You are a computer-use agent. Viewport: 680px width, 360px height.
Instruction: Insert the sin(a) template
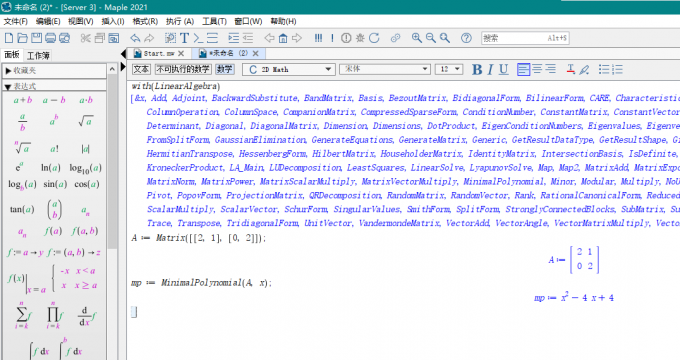point(55,184)
